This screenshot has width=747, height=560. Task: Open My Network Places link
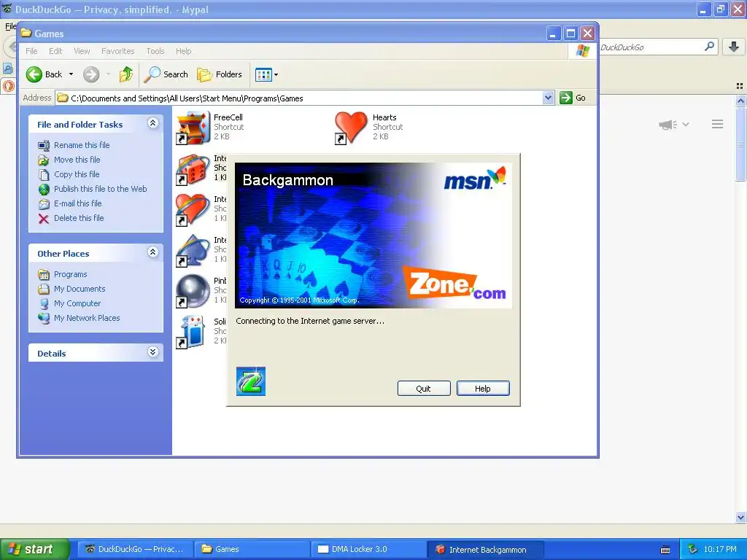(87, 318)
